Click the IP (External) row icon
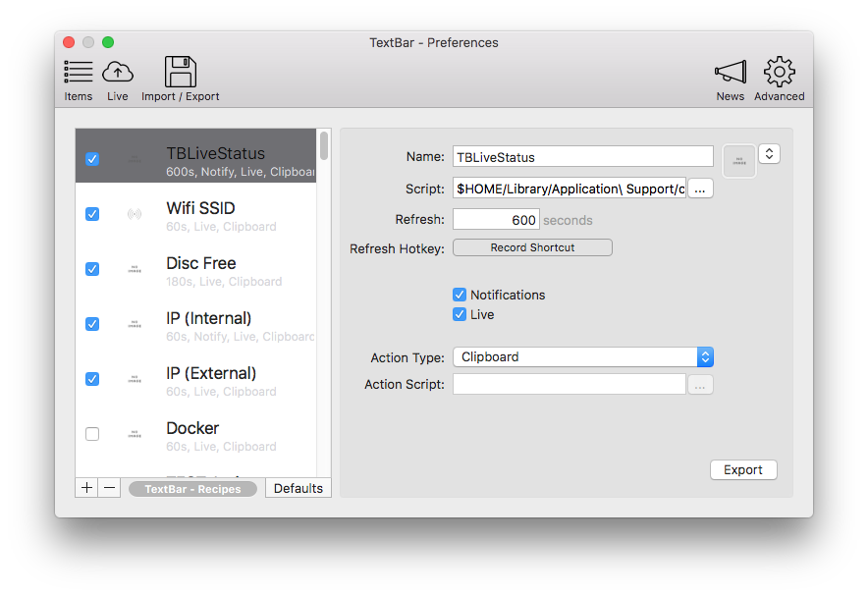The image size is (868, 596). pos(135,379)
